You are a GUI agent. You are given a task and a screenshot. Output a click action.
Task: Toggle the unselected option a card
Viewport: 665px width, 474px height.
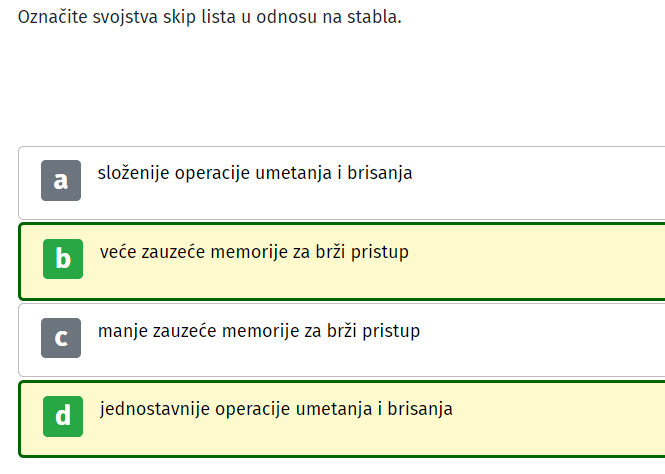click(342, 183)
